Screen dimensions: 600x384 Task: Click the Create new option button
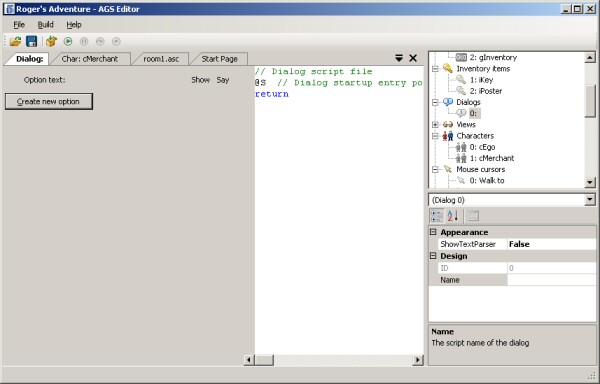click(49, 101)
